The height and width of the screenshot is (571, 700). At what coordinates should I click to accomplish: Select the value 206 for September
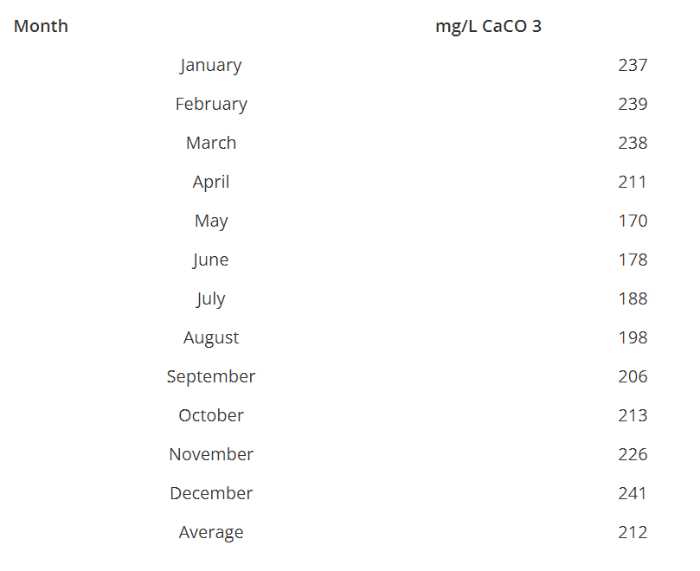tap(633, 376)
